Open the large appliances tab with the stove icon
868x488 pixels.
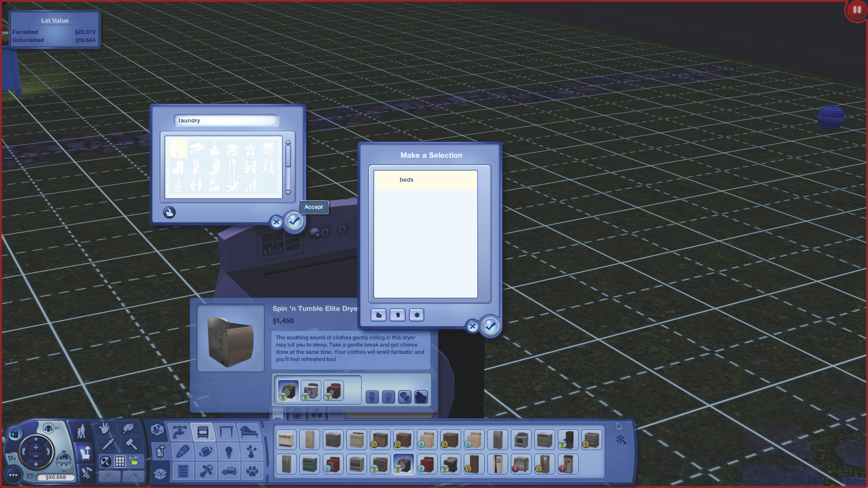278,413
